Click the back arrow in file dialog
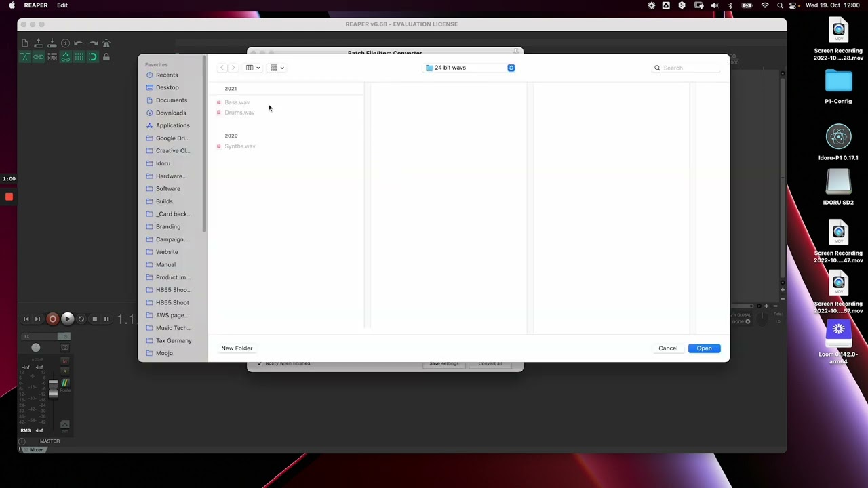This screenshot has width=868, height=488. [x=222, y=68]
